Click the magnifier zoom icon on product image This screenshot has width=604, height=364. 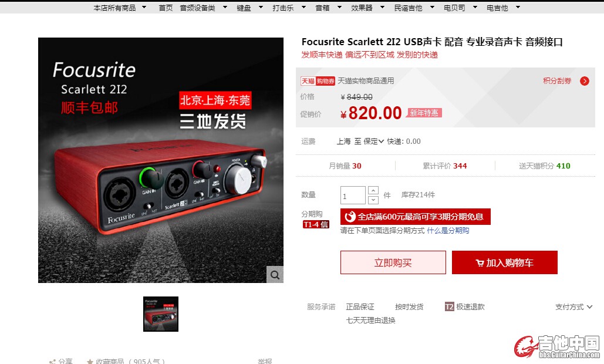click(275, 275)
